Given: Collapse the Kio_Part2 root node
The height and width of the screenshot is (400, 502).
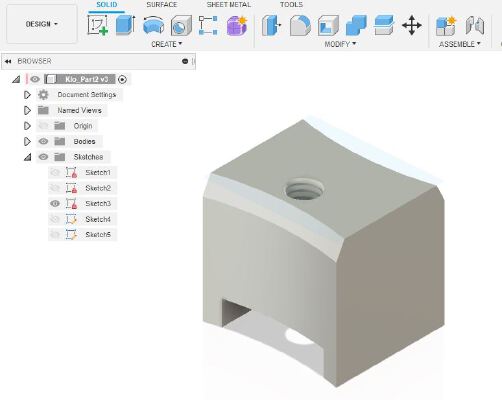Looking at the screenshot, I should pyautogui.click(x=16, y=79).
